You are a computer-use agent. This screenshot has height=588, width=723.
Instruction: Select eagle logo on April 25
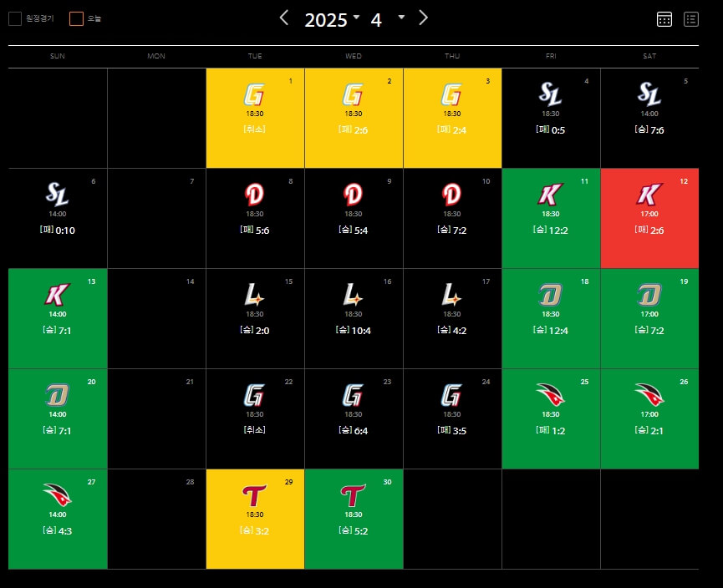(x=551, y=395)
